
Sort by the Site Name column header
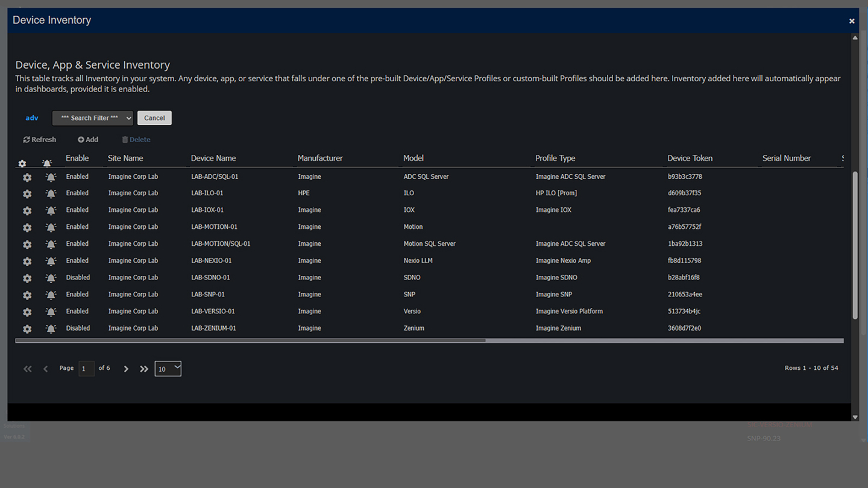tap(125, 158)
